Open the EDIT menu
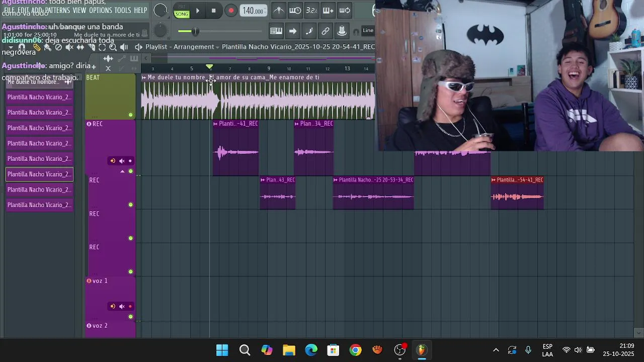 [x=23, y=11]
